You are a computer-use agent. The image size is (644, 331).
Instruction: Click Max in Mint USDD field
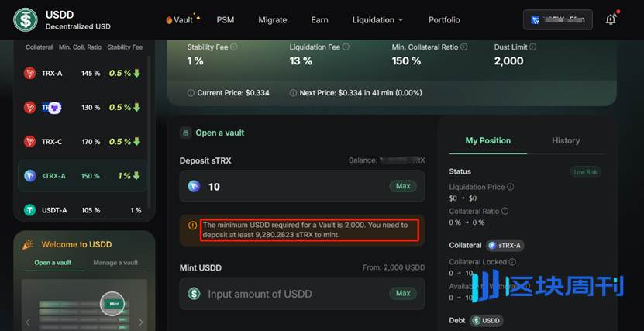[x=403, y=293]
